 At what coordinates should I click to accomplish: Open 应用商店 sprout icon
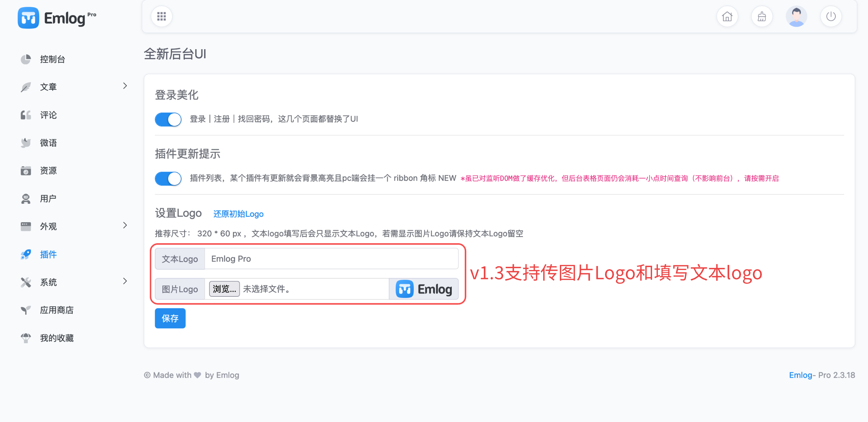pos(26,310)
